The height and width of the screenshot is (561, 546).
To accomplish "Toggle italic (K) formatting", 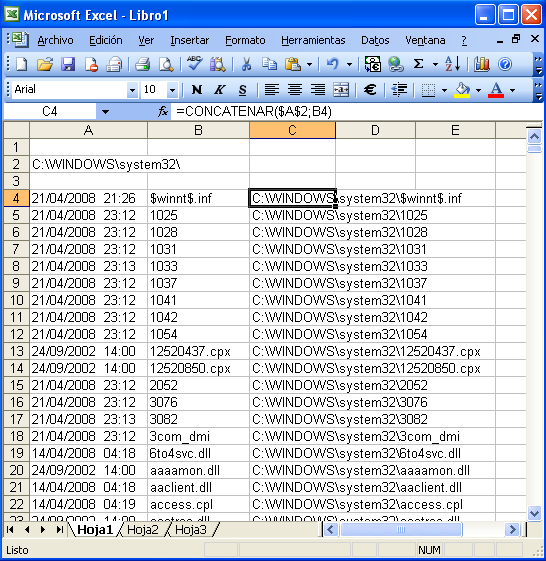I will 219,89.
